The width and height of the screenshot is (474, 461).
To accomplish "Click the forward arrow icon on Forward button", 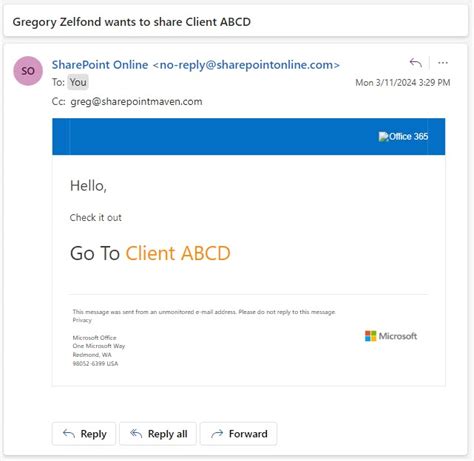I will [x=217, y=433].
